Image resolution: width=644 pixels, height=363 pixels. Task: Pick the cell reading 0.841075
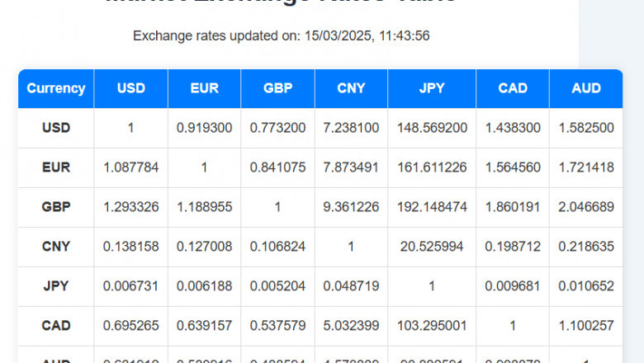tap(277, 167)
